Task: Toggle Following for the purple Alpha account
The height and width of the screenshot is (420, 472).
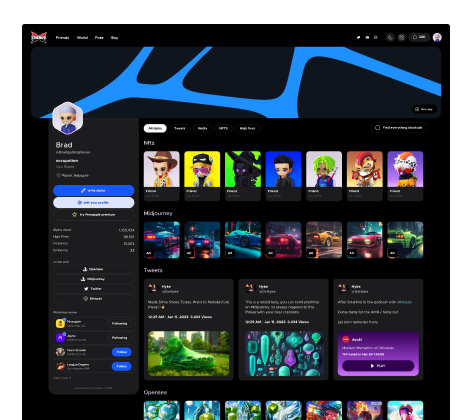Action: tap(119, 338)
